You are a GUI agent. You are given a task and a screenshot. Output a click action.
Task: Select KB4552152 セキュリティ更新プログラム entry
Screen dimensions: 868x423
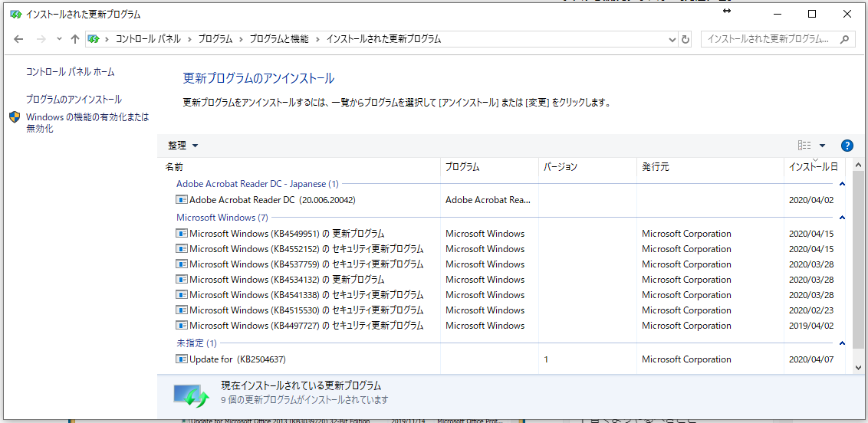click(306, 249)
